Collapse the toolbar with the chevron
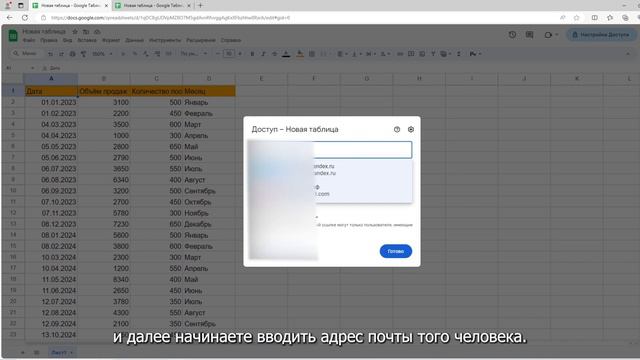Image resolution: width=640 pixels, height=360 pixels. point(628,54)
